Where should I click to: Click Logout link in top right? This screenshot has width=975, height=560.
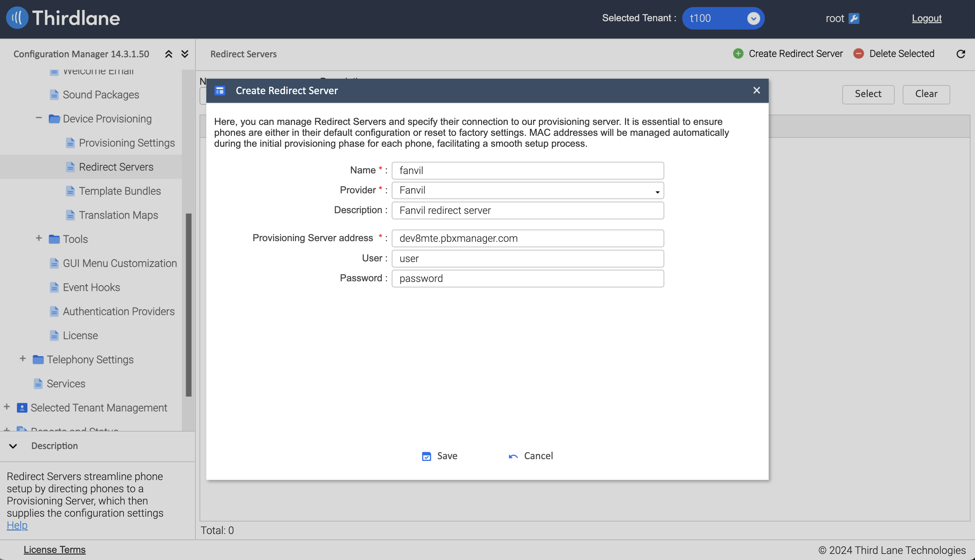[927, 17]
